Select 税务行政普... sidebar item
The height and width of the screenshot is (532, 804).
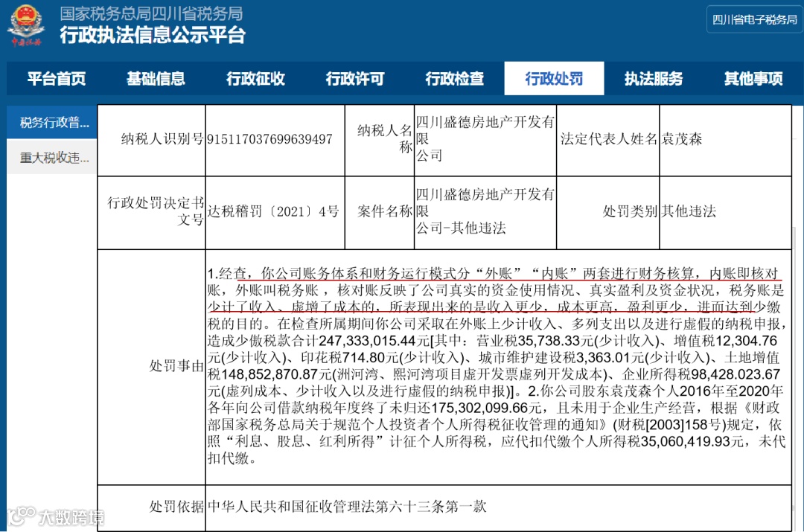[x=52, y=123]
